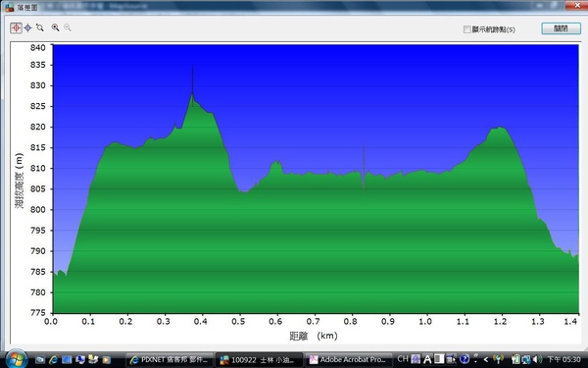Viewport: 588px width, 368px height.
Task: Click the greyed zoom out magnifier
Action: click(x=68, y=27)
